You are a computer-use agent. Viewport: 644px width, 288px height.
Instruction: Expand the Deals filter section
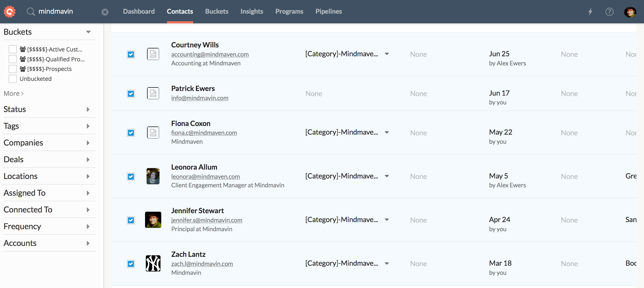pos(88,159)
